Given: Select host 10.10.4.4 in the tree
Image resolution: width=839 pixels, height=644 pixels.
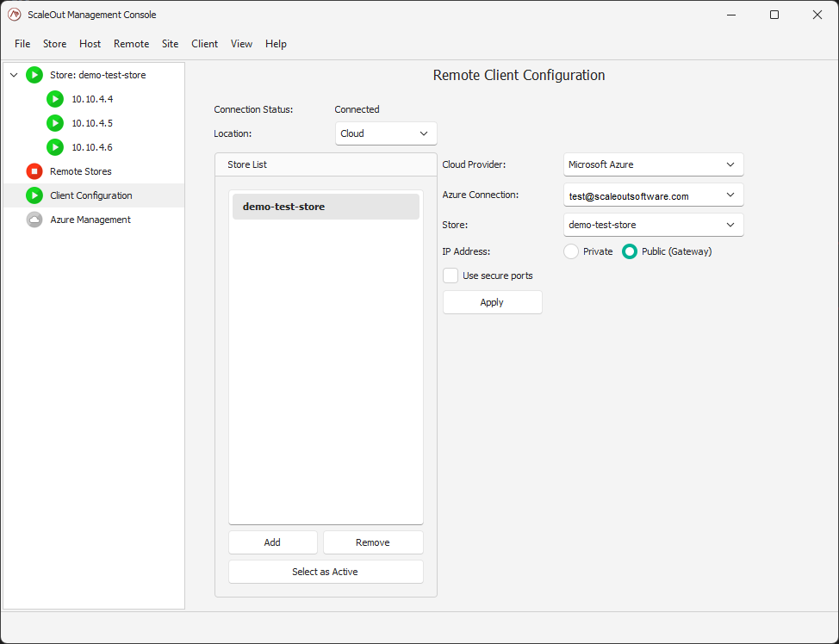Looking at the screenshot, I should point(92,99).
